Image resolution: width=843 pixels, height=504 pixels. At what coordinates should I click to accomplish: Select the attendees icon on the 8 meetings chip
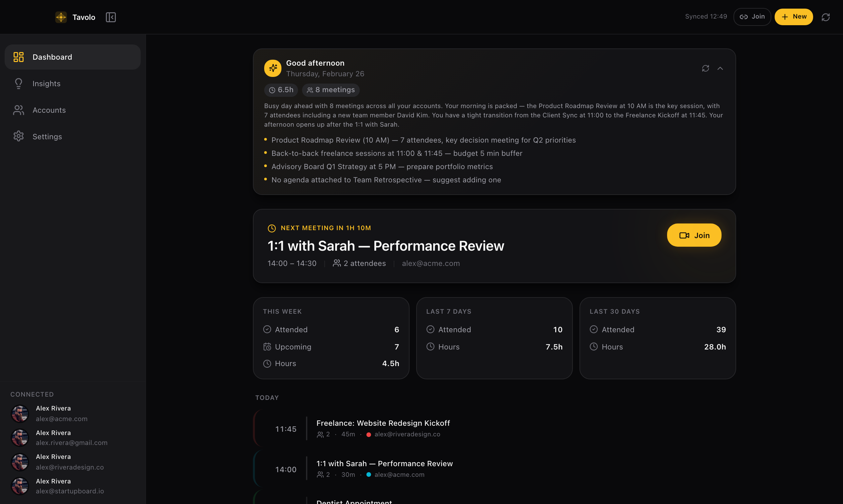tap(310, 90)
